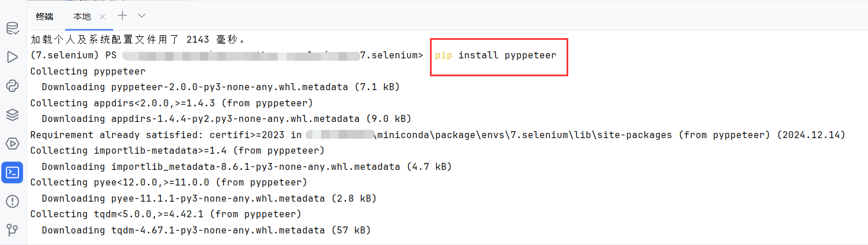Click the Downloading pyee-11.1.1 output line
The width and height of the screenshot is (868, 245).
click(208, 198)
